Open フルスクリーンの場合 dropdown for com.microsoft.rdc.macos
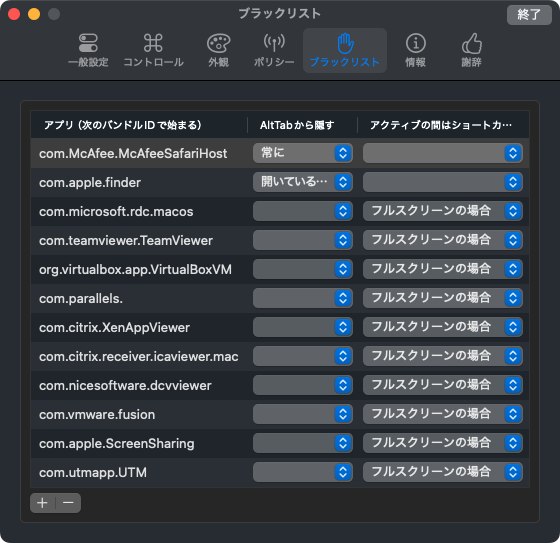The height and width of the screenshot is (543, 560). coord(443,211)
